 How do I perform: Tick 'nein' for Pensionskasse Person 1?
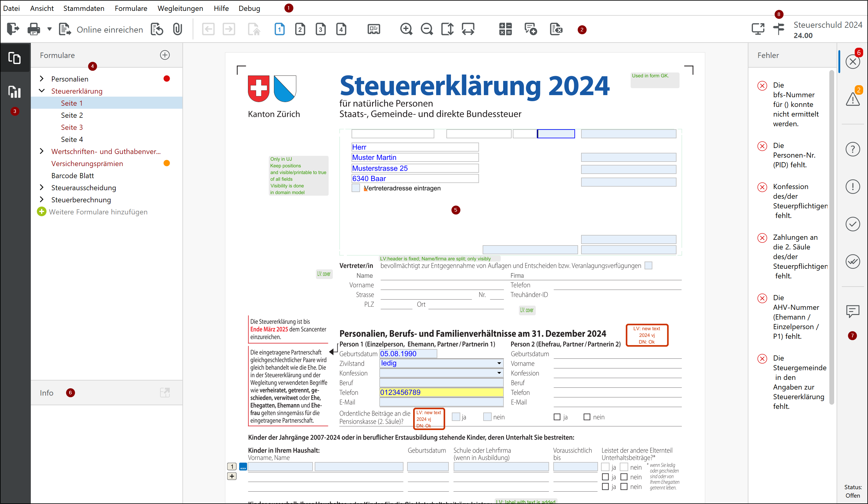(487, 417)
